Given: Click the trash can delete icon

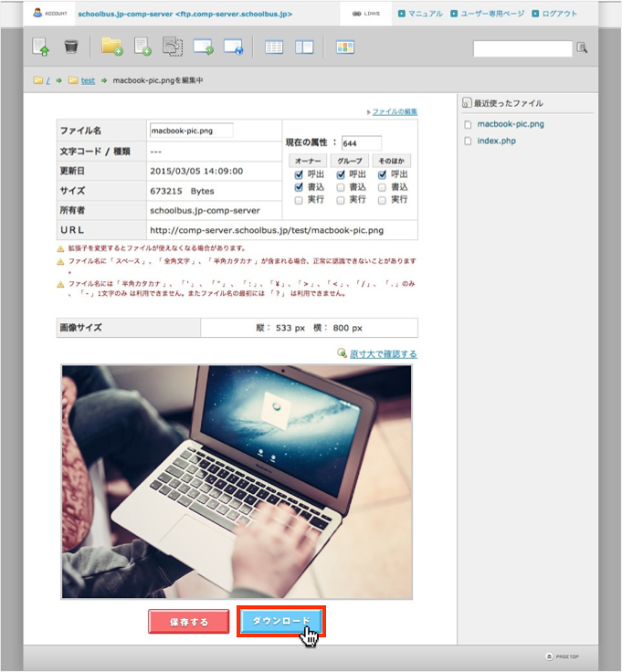Looking at the screenshot, I should [x=71, y=47].
